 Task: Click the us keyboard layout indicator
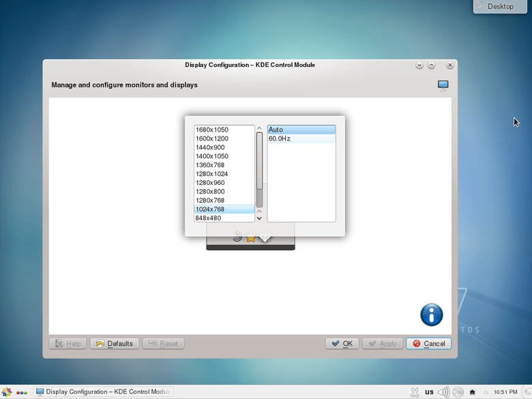coord(429,392)
